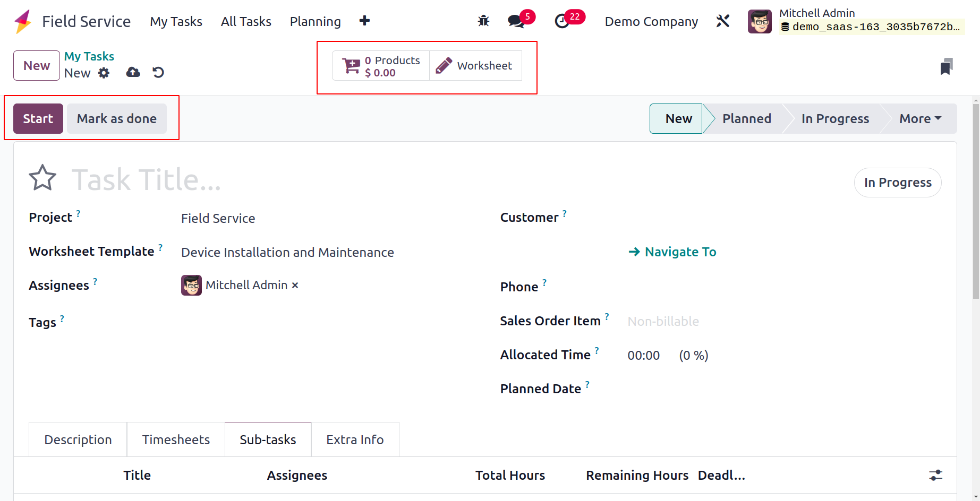Follow the Navigate To link
Screen dimensions: 980x501
(672, 252)
